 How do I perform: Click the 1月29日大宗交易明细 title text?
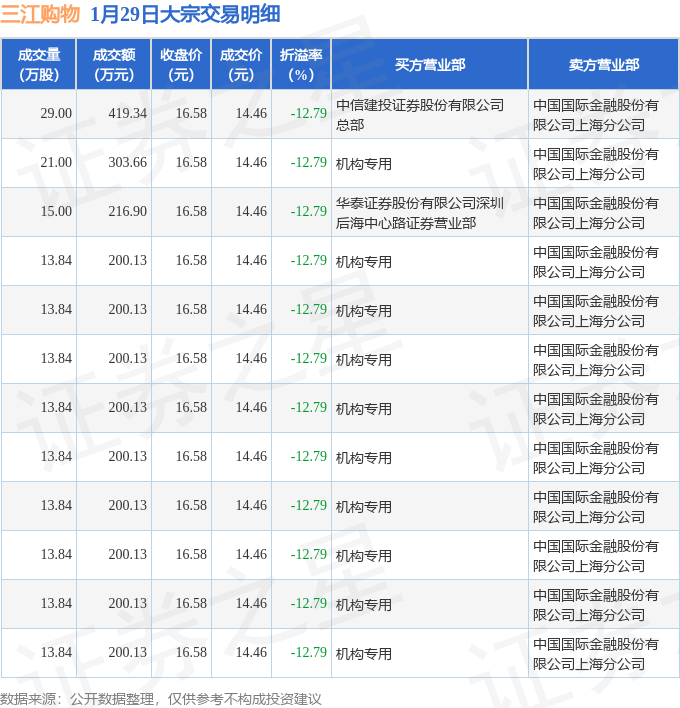185,14
